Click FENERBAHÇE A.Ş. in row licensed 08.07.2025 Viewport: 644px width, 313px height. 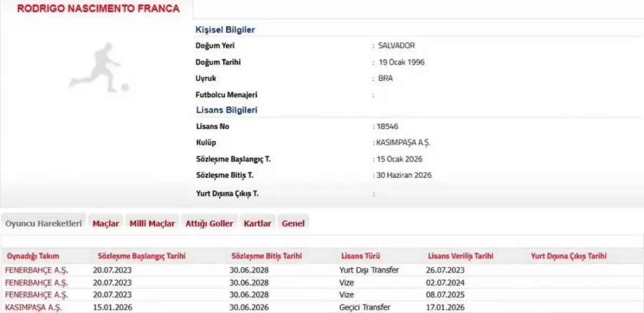point(36,295)
